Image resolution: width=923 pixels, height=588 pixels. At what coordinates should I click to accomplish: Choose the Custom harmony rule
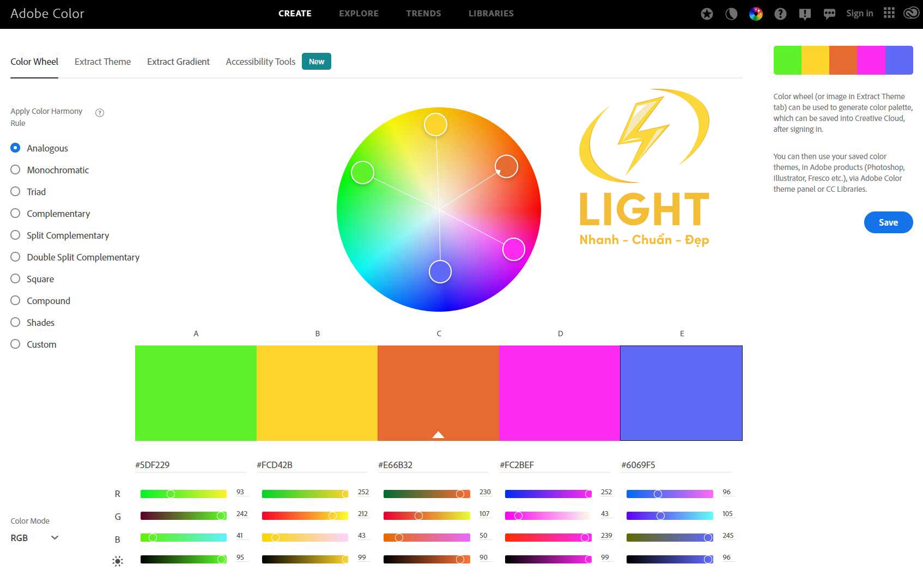tap(34, 344)
